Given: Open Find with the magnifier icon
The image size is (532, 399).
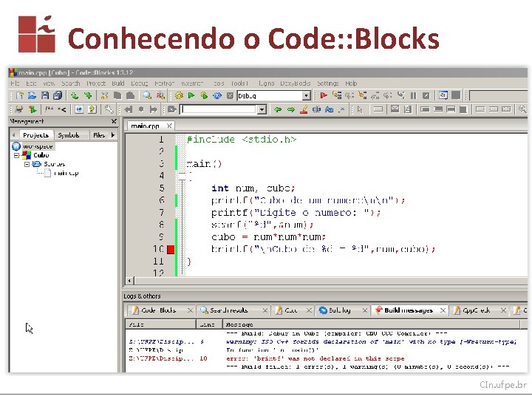Looking at the screenshot, I should 147,95.
